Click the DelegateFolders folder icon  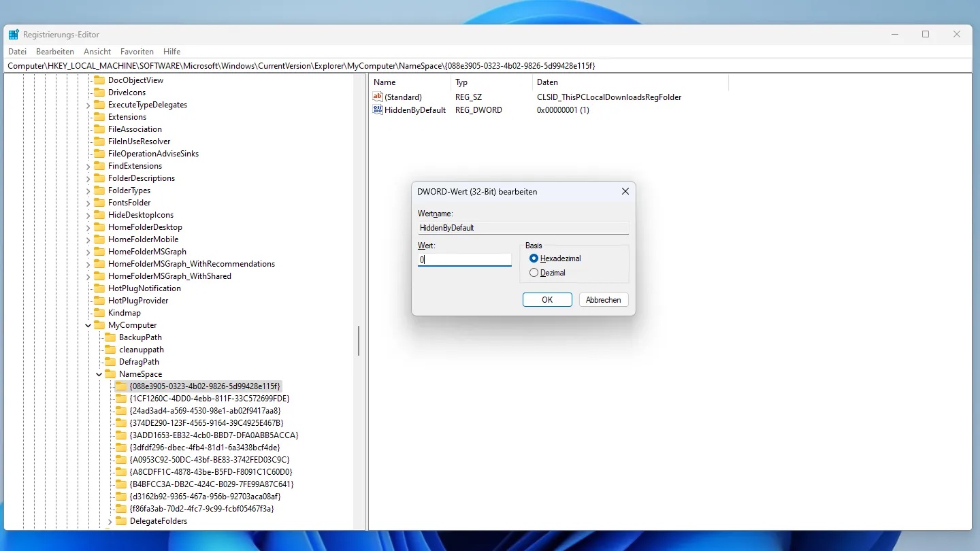[x=121, y=521]
